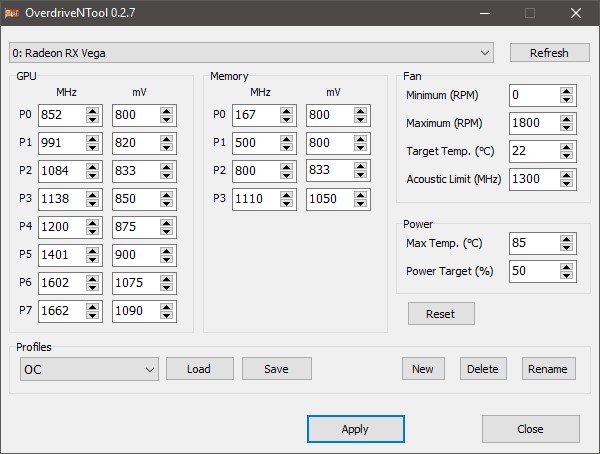Click the Refresh button
This screenshot has width=600, height=454.
click(x=549, y=53)
